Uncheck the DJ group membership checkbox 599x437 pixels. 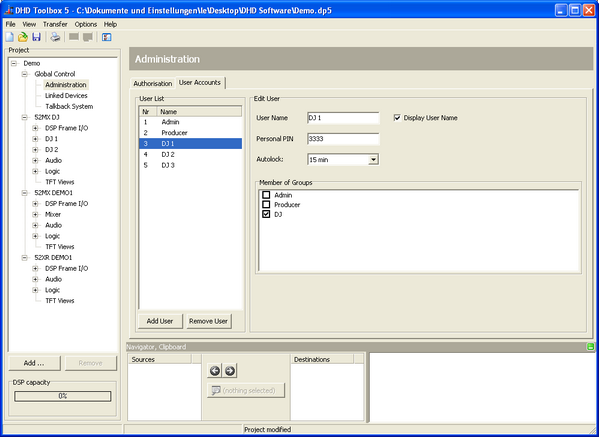point(266,214)
